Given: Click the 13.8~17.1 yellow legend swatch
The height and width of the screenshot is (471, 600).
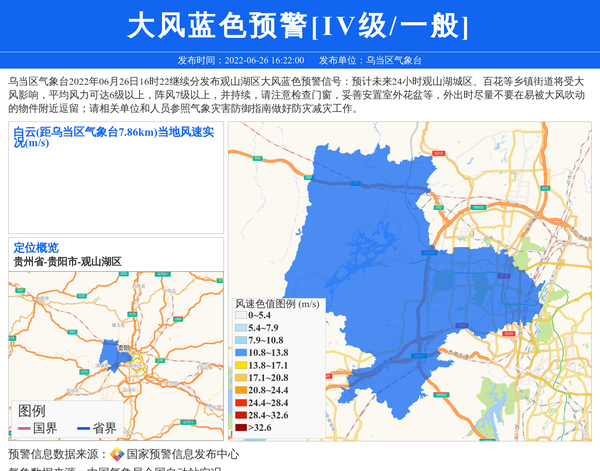Looking at the screenshot, I should [x=240, y=366].
